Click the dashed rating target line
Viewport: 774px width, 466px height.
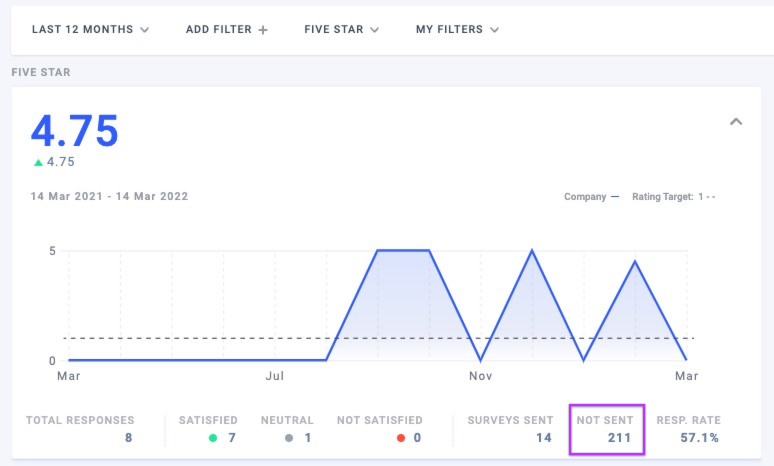(200, 338)
